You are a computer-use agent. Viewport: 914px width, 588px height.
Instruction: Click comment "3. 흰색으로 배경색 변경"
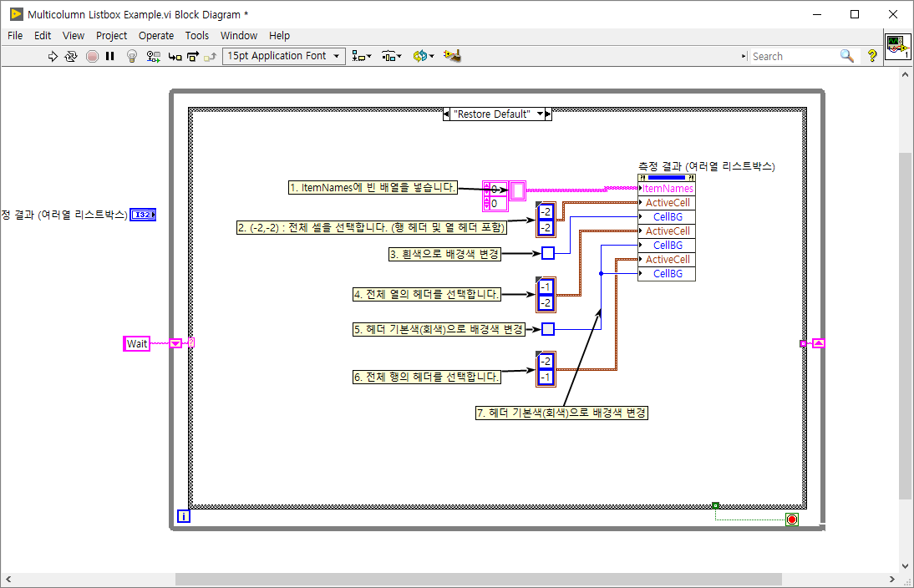444,254
